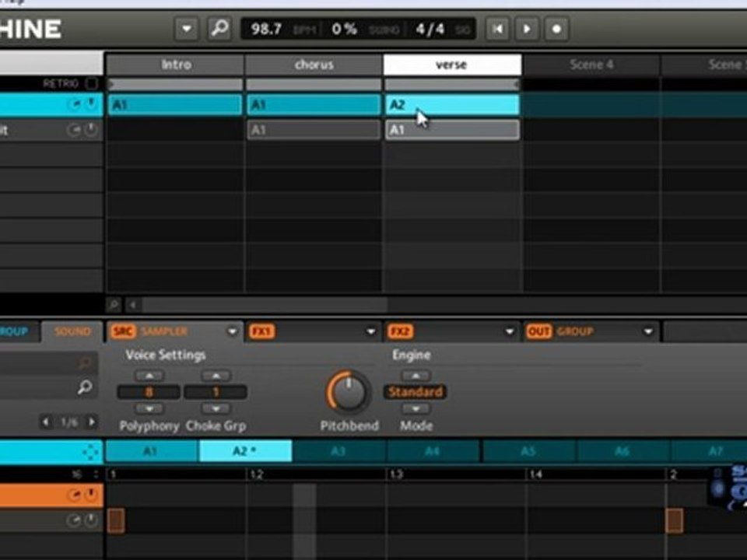Expand the OUT Group dropdown arrow
Screen dimensions: 747x560
(x=648, y=331)
